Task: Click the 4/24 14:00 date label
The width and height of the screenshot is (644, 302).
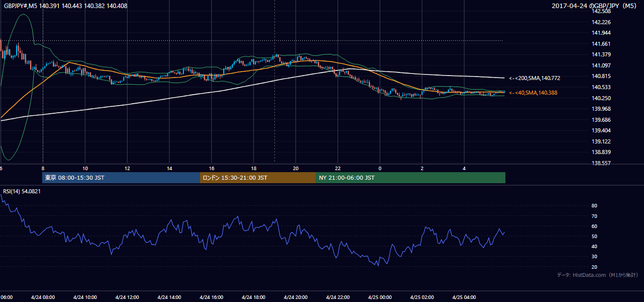Action: coord(169,297)
